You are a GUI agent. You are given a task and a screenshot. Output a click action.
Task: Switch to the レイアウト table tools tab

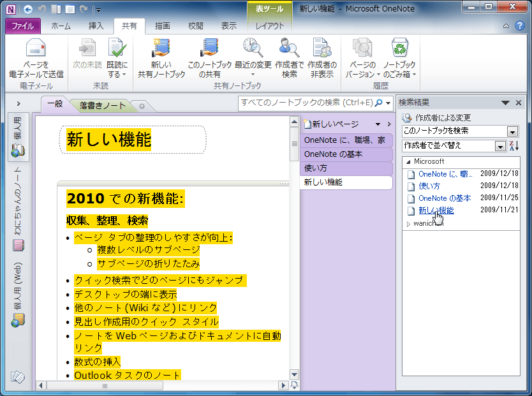coord(269,26)
